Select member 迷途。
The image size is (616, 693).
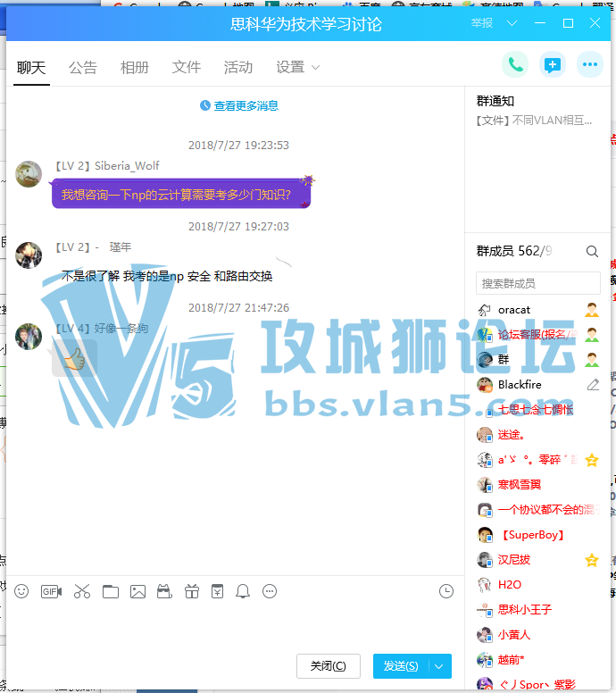538,435
